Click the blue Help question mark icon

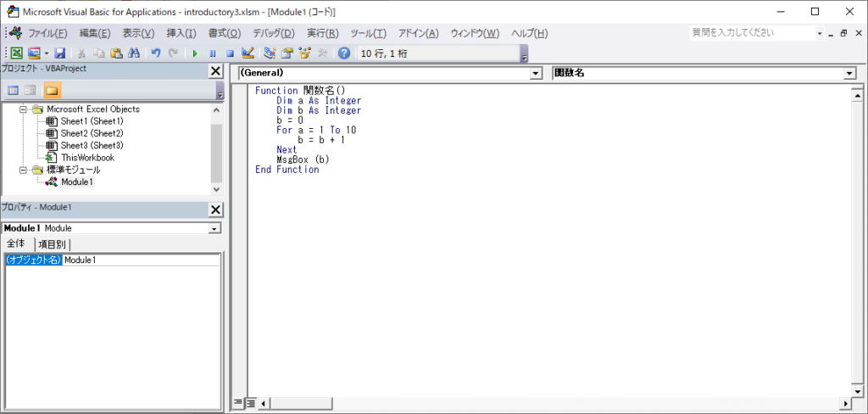pos(343,53)
